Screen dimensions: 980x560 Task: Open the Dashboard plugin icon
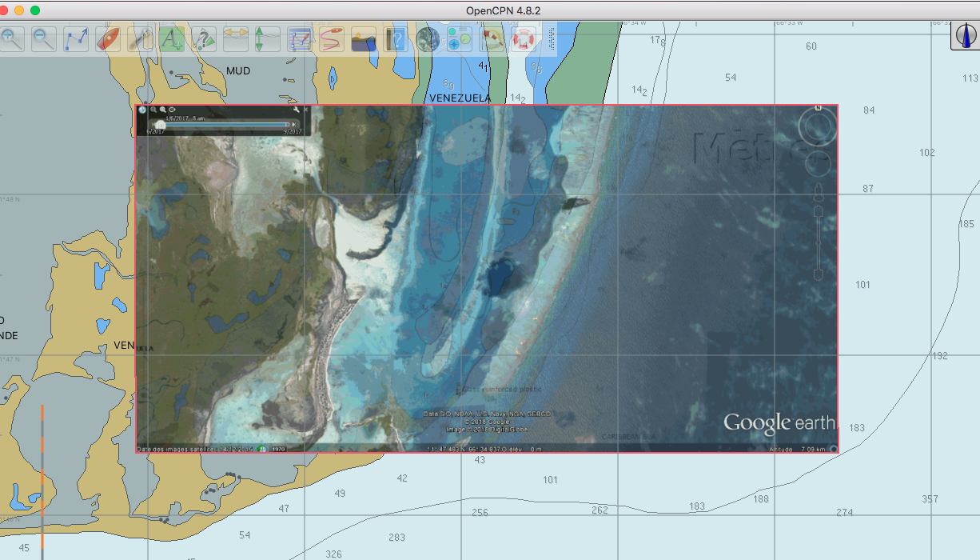click(460, 39)
